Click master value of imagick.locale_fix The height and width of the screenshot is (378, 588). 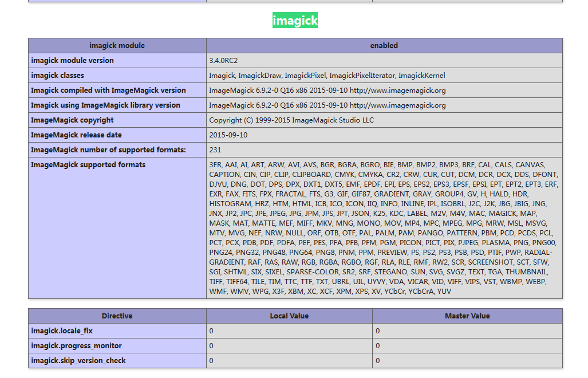coord(467,331)
